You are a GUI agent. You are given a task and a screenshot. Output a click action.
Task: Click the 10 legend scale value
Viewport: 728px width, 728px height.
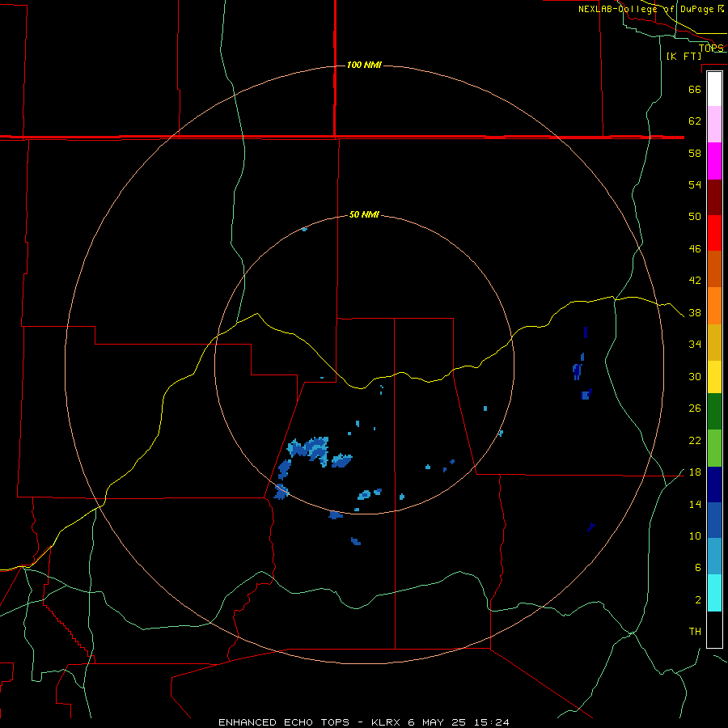695,535
